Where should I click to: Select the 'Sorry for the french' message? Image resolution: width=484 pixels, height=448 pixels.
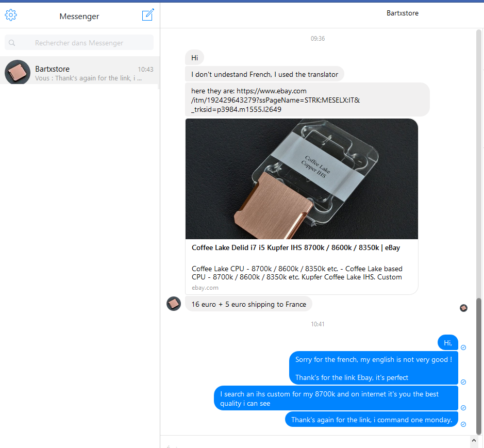[374, 368]
